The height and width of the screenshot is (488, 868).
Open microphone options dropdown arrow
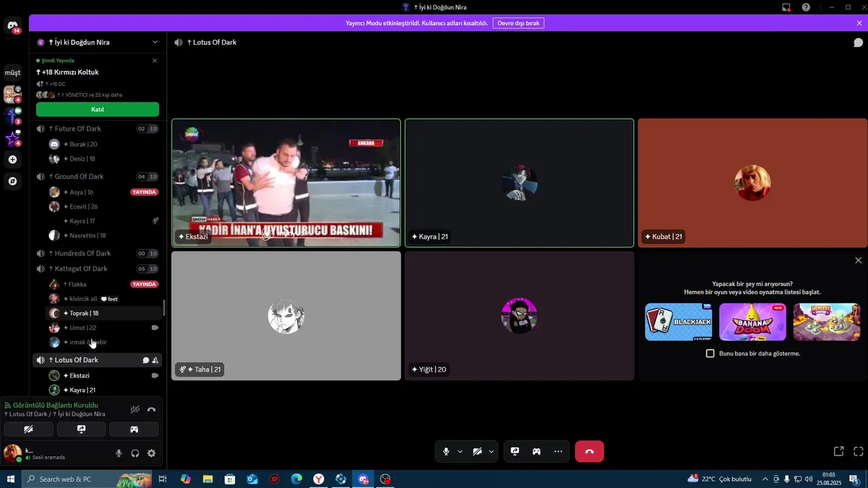pyautogui.click(x=460, y=451)
